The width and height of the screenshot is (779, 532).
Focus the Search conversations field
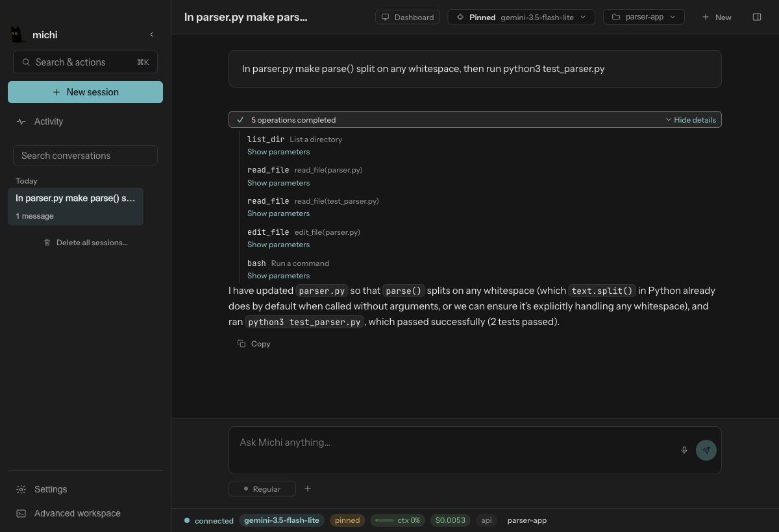click(85, 156)
